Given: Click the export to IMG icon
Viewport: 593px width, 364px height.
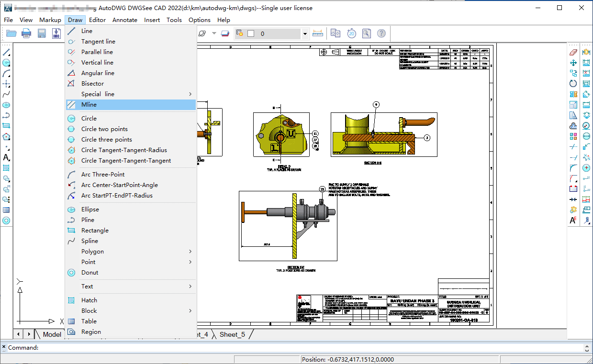Looking at the screenshot, I should pyautogui.click(x=56, y=33).
